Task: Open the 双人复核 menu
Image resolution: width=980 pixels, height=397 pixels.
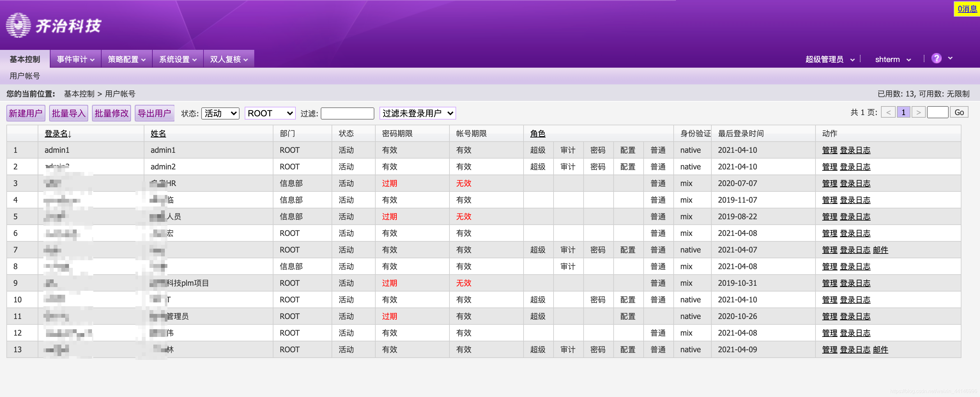Action: 229,59
